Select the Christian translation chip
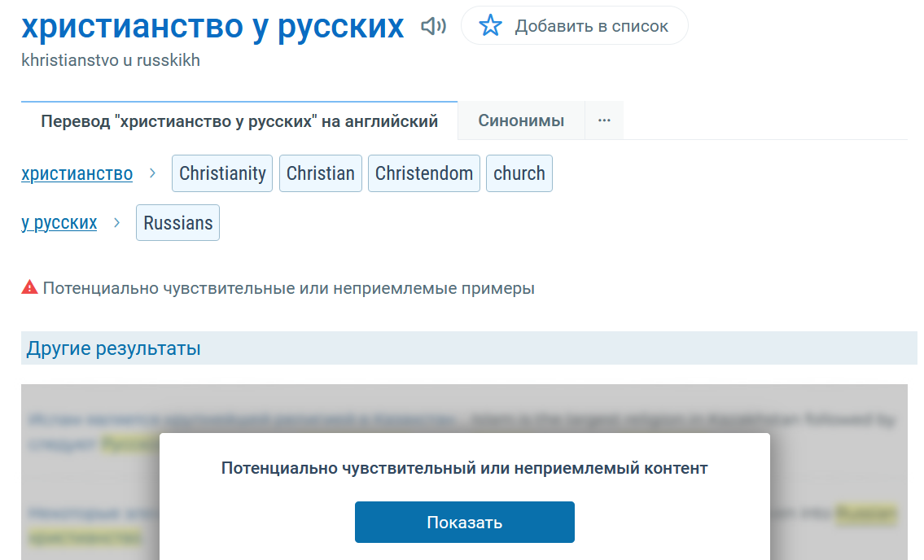Image resolution: width=924 pixels, height=560 pixels. (321, 173)
